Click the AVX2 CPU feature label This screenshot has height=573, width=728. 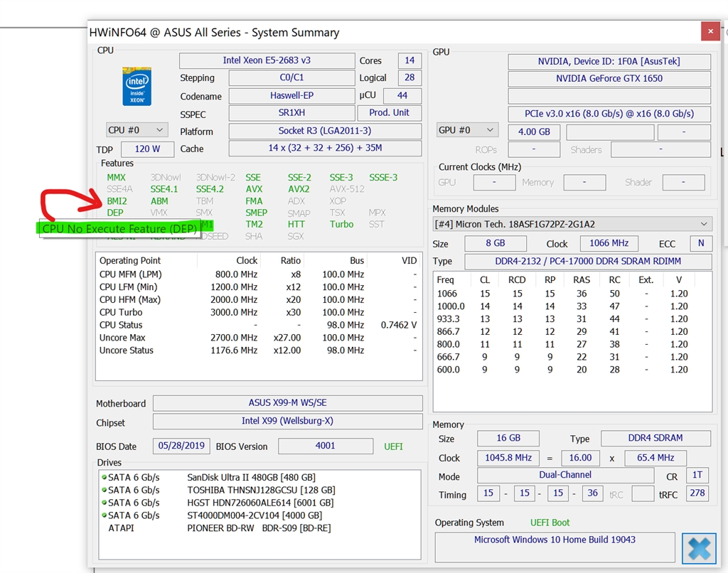pos(299,189)
